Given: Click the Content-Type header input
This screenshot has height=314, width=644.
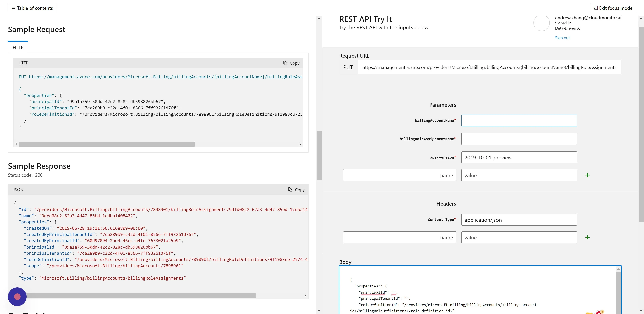Looking at the screenshot, I should [x=519, y=220].
